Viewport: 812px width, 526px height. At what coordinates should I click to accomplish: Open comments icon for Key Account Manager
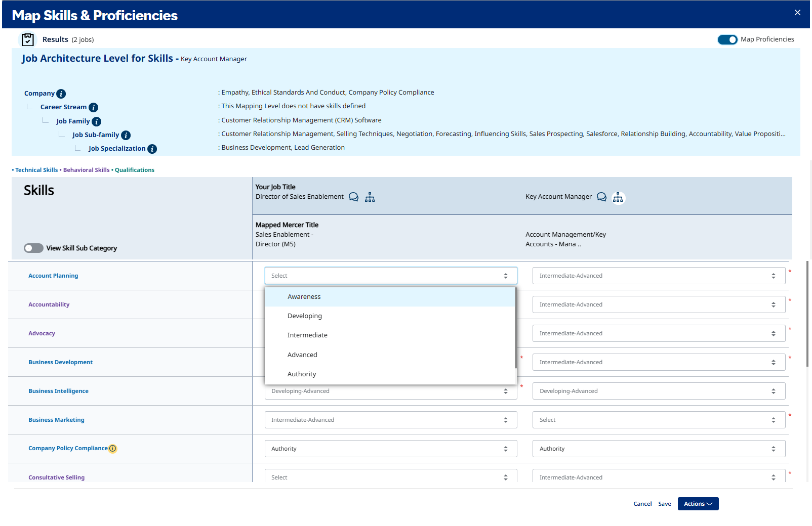pos(602,197)
